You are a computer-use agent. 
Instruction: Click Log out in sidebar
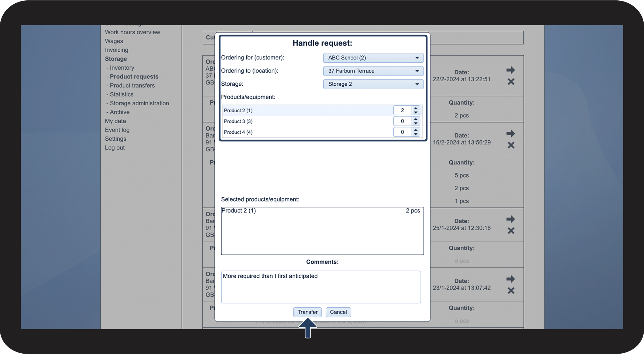115,148
